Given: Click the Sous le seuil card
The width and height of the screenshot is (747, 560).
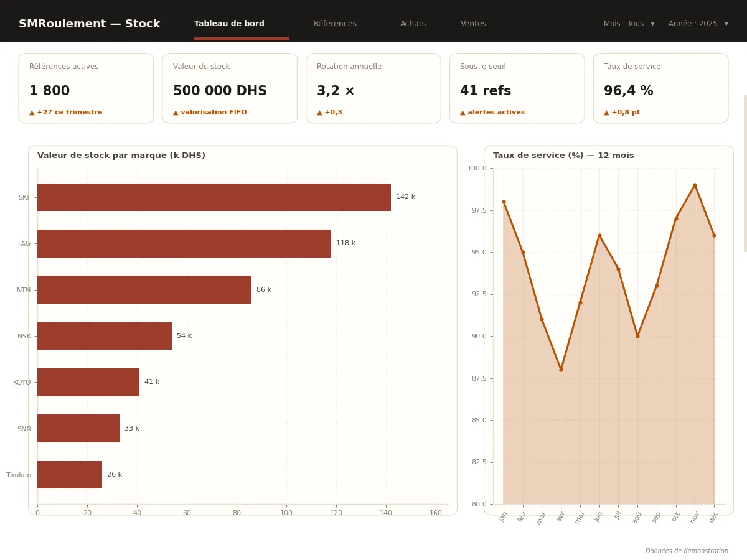Looking at the screenshot, I should coord(517,88).
